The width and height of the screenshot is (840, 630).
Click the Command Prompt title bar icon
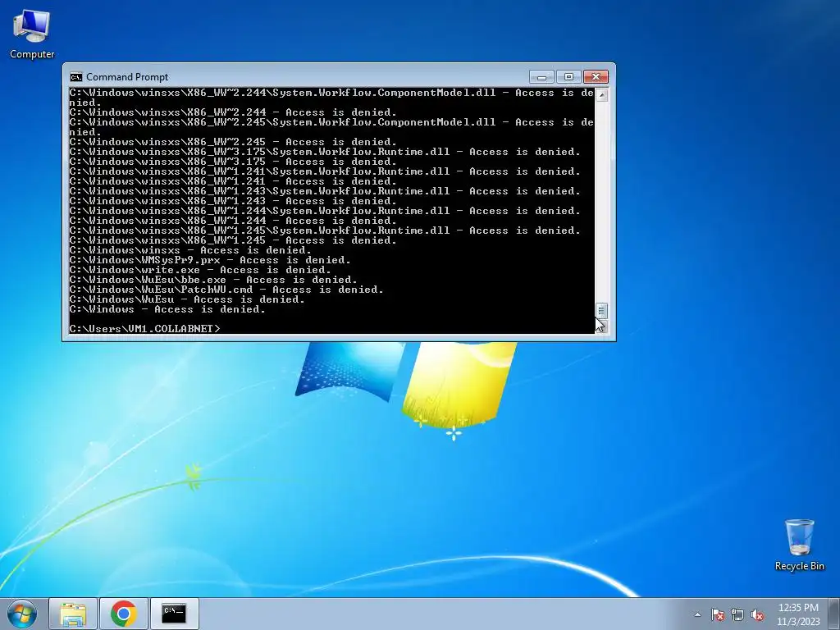click(x=76, y=77)
